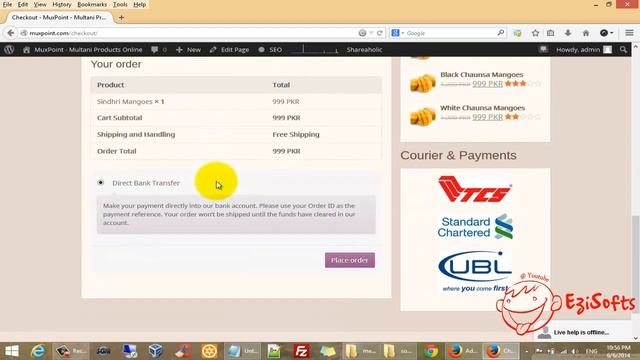Open a new tab with plus button

point(121,18)
